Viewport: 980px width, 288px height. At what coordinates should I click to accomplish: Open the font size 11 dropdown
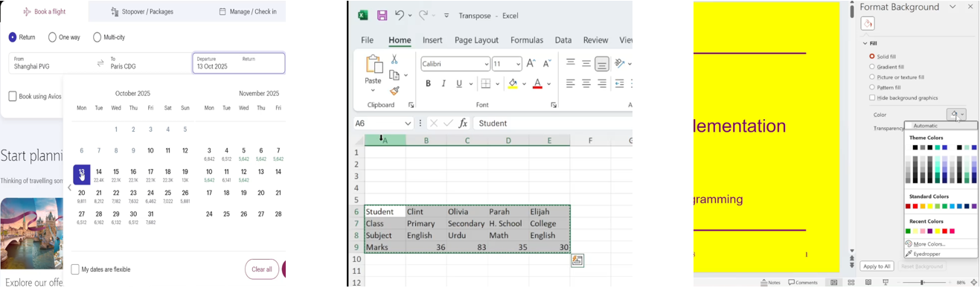click(x=519, y=64)
